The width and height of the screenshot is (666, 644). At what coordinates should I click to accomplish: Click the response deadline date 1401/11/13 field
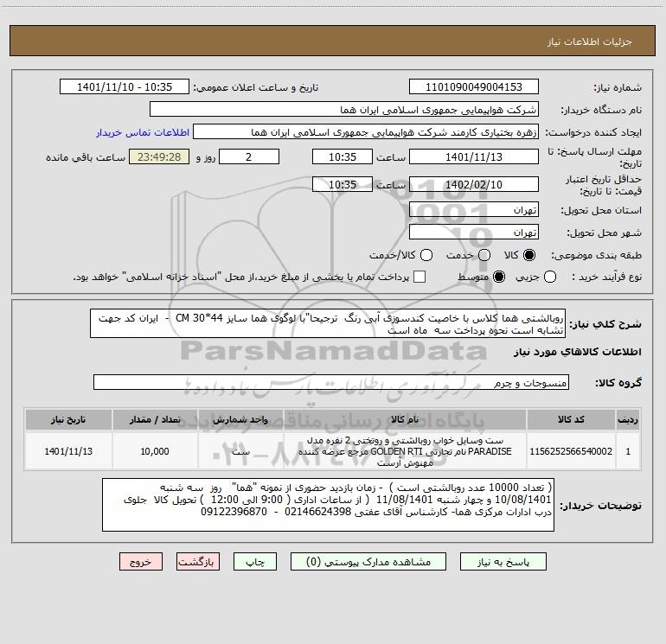pyautogui.click(x=474, y=156)
